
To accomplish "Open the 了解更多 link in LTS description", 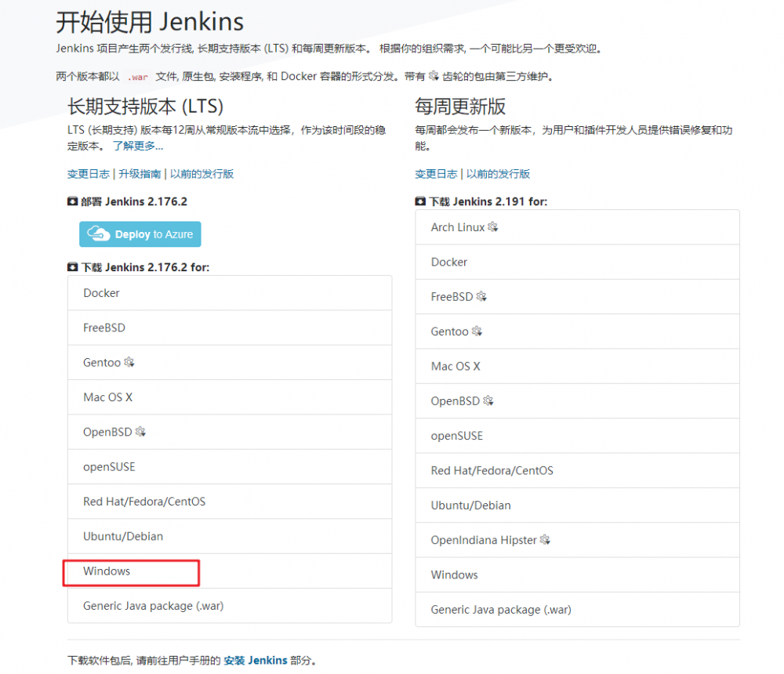I will 138,146.
